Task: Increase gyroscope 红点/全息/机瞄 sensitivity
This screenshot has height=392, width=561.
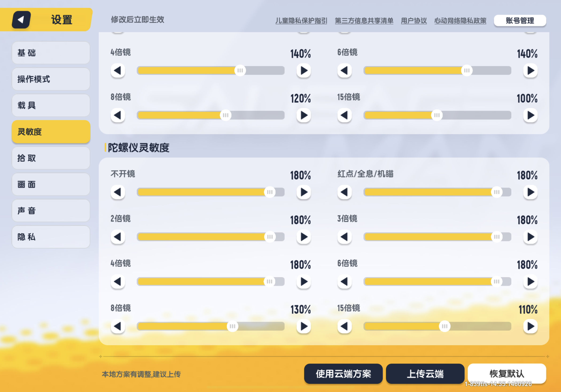Action: [530, 192]
